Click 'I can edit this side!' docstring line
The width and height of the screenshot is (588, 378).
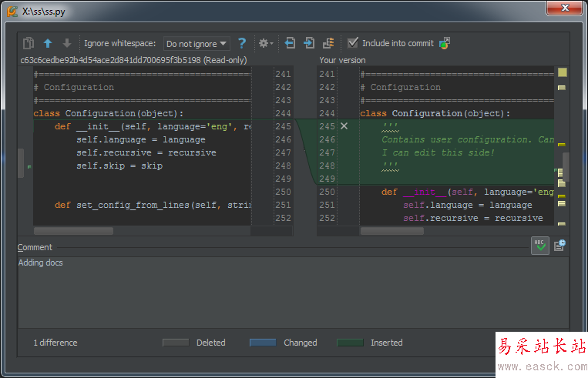coord(438,152)
